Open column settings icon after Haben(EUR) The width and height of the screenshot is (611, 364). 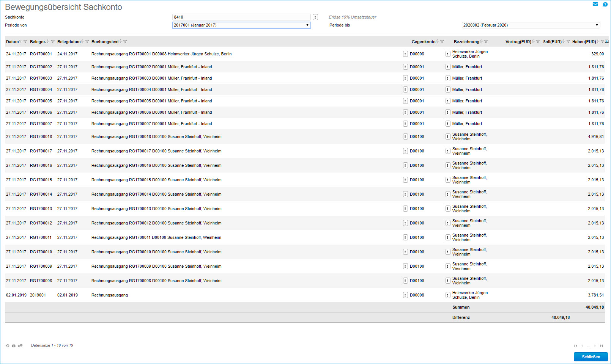(607, 41)
